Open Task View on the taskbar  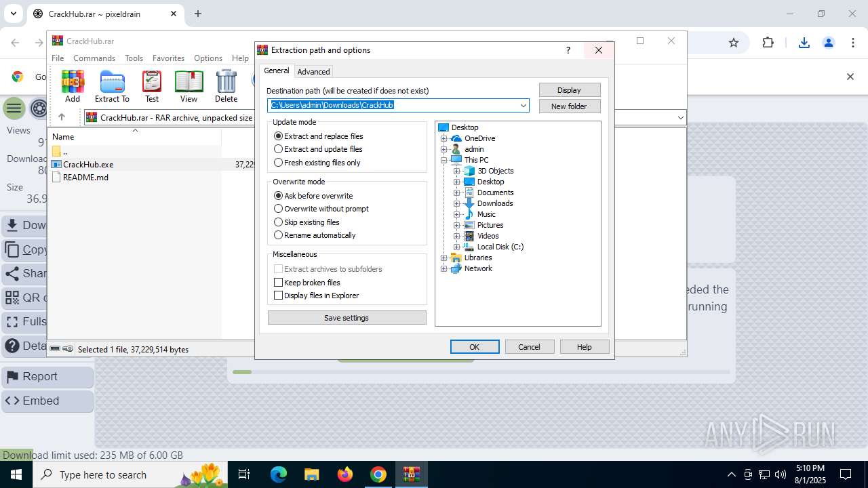click(244, 474)
